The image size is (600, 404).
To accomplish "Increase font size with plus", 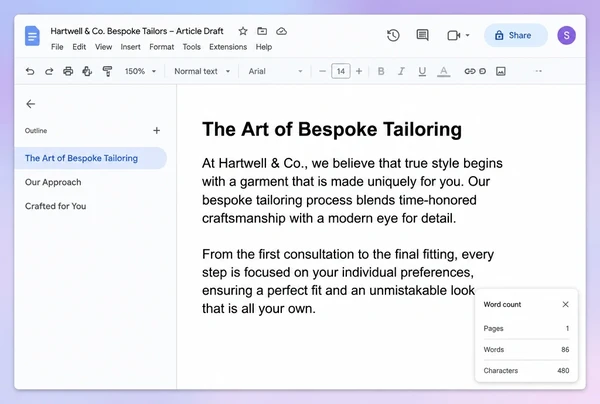I will coord(359,71).
